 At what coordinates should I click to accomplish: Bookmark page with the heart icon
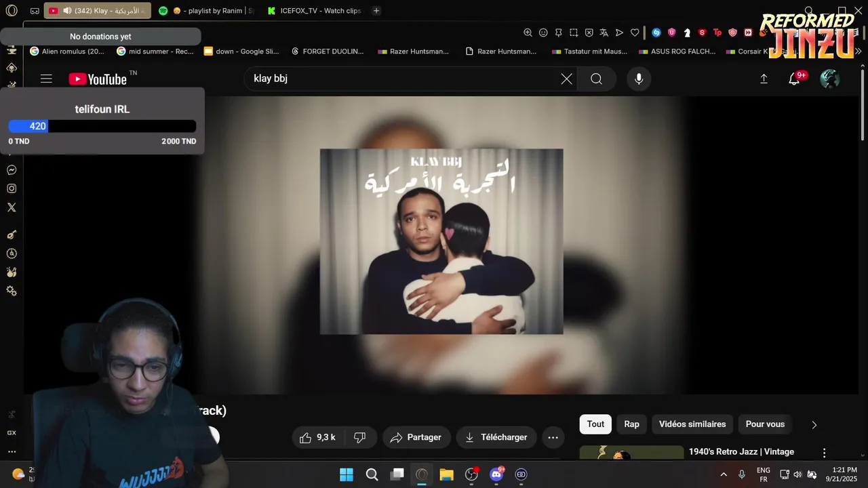(x=635, y=33)
